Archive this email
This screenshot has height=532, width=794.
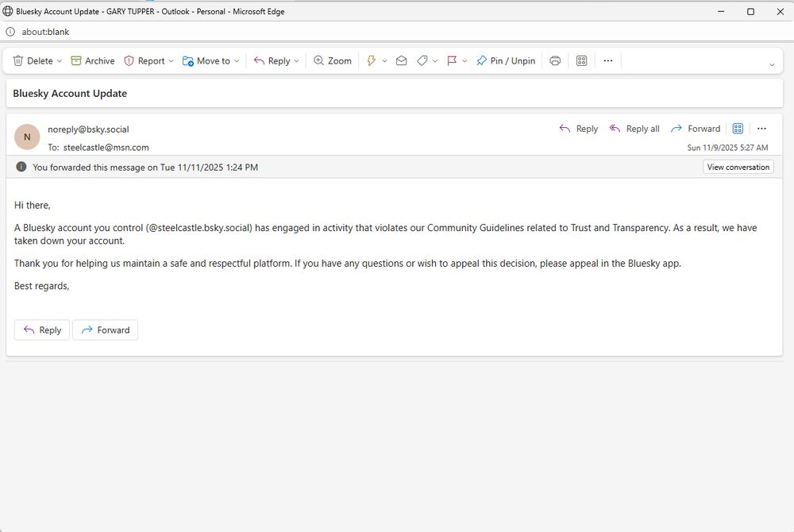click(x=93, y=60)
